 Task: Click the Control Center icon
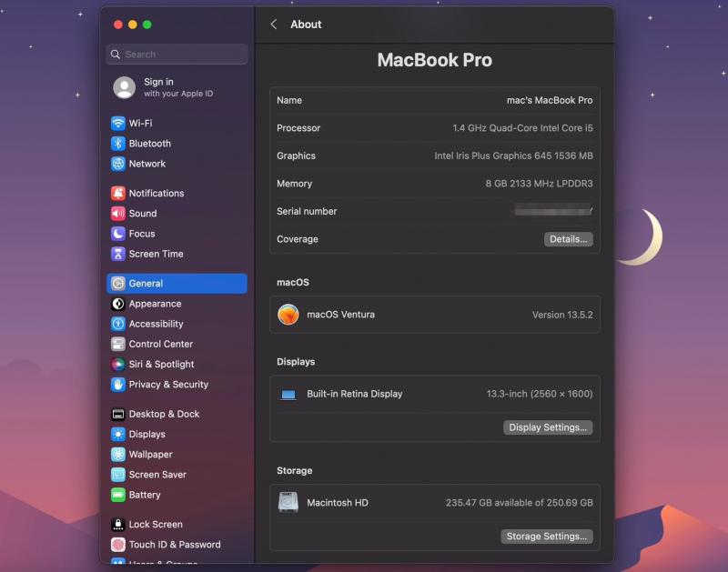118,344
